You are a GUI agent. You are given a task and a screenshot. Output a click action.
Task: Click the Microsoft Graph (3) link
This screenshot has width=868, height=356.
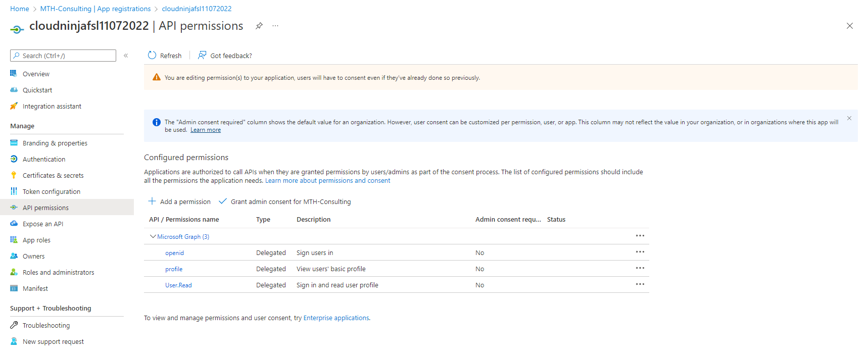183,236
